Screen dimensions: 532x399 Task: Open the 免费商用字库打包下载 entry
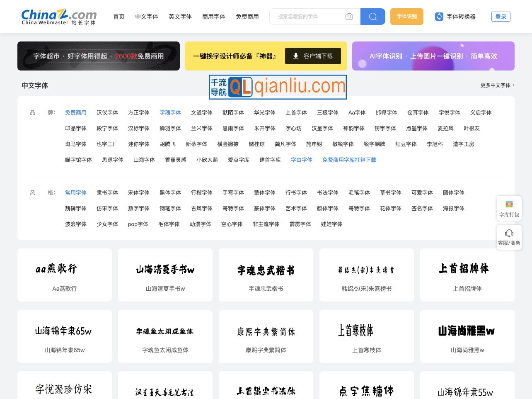[x=349, y=160]
